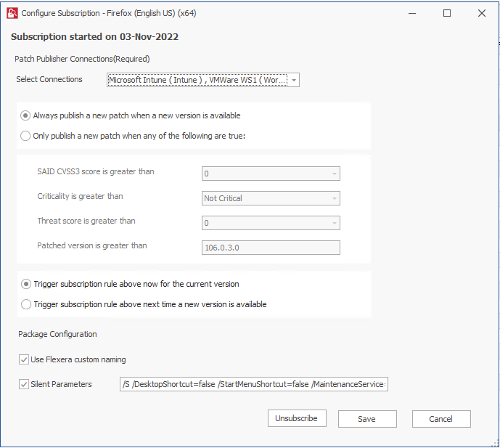Screen dimensions: 500x448
Task: Click the Patched version field showing 106.0.3.0
Action: (x=271, y=248)
